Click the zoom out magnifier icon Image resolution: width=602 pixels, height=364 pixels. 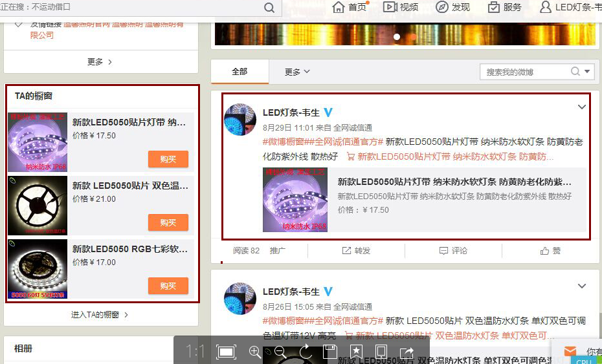pyautogui.click(x=280, y=352)
